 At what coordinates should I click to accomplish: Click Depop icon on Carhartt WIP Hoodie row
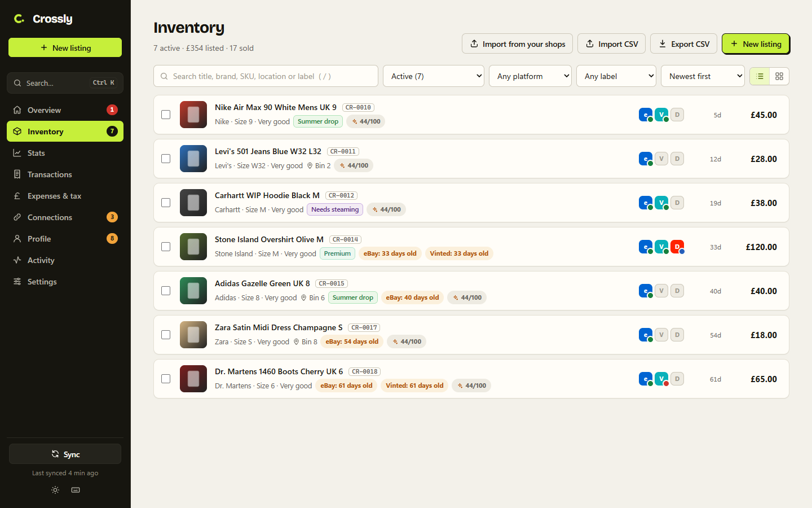coord(677,203)
